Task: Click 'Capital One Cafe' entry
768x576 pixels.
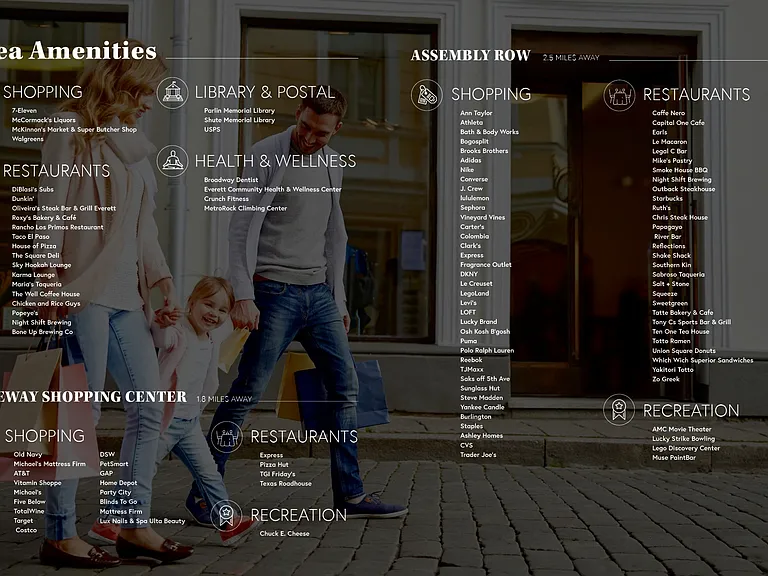Action: point(678,122)
